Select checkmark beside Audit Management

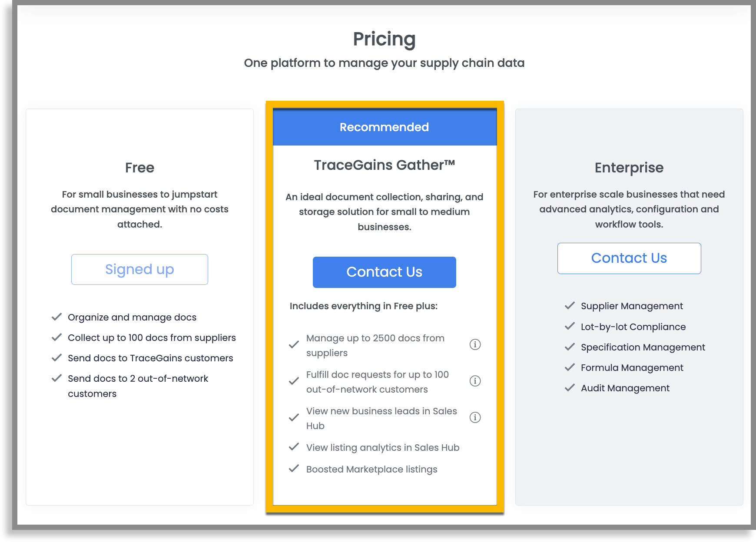pos(570,388)
